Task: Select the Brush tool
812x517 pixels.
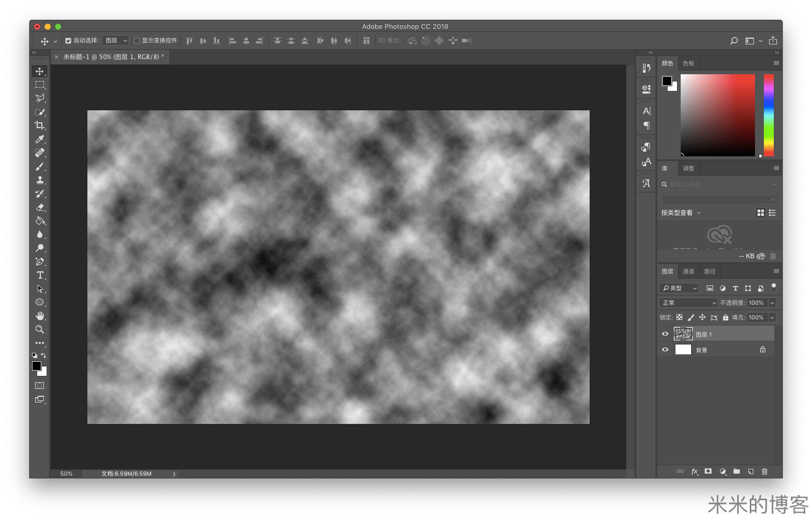Action: 40,167
